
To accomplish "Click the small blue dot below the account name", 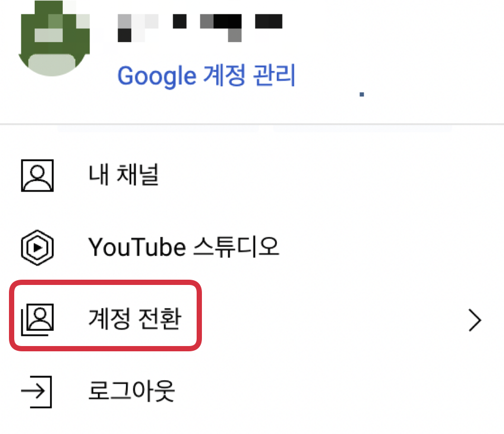I will [362, 94].
